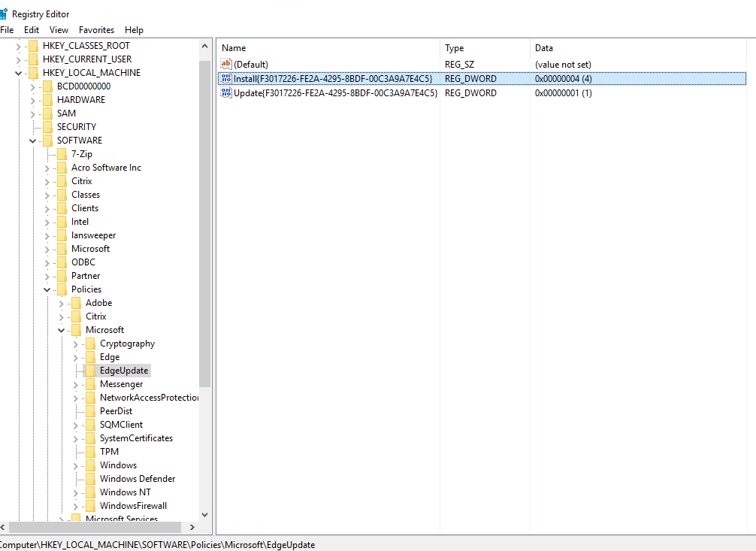Select the EdgeUpdate folder icon
The width and height of the screenshot is (756, 551).
[90, 371]
